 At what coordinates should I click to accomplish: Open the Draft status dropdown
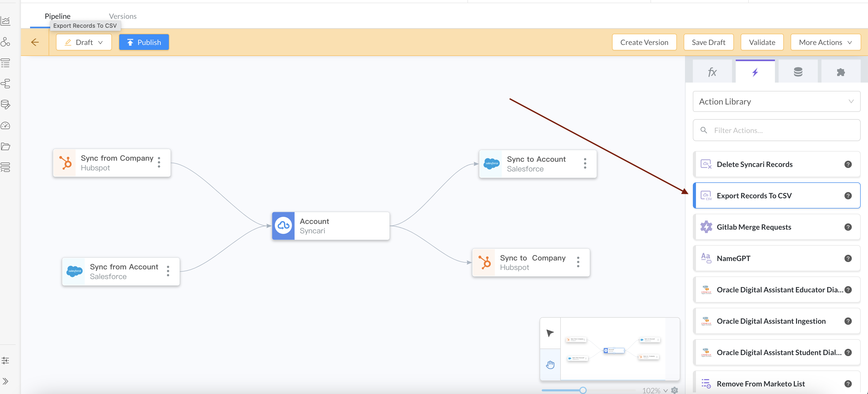coord(84,42)
